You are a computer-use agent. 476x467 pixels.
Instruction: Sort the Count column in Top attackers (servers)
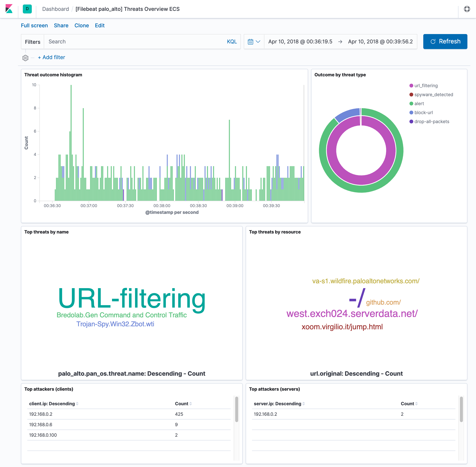point(416,403)
